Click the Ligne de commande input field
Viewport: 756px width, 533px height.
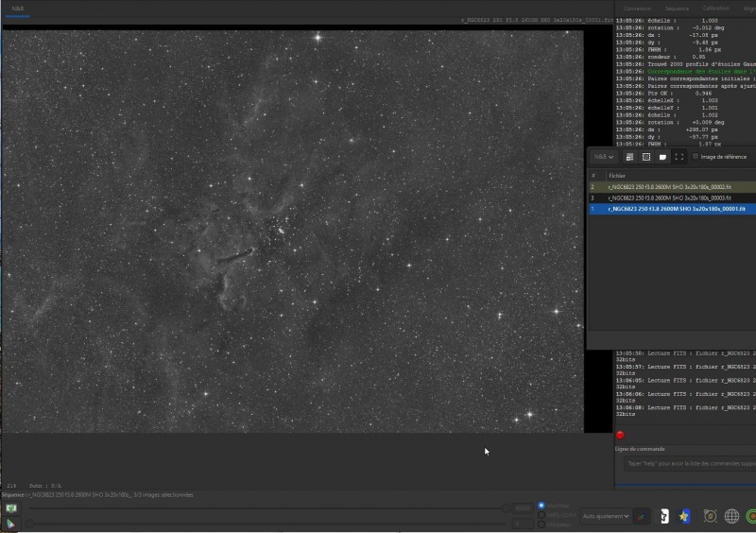point(690,464)
